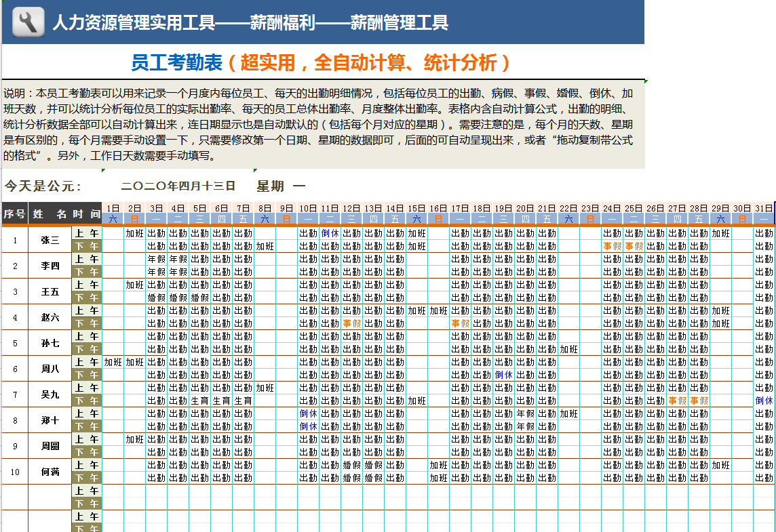
Task: Select the 员工考勤表 title text
Action: click(176, 63)
